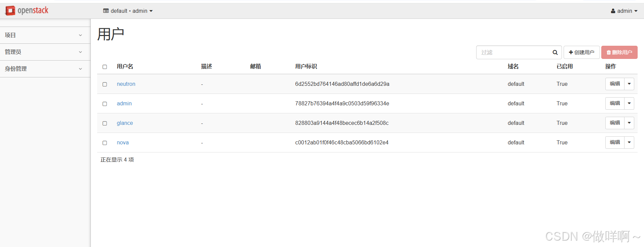Image resolution: width=644 pixels, height=247 pixels.
Task: Click user ID 6d2552bd764146ad80affd1de6a6d29a
Action: click(342, 84)
